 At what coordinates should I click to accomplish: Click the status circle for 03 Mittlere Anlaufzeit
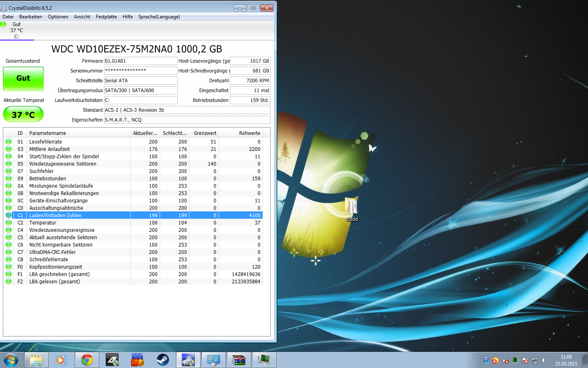click(8, 149)
